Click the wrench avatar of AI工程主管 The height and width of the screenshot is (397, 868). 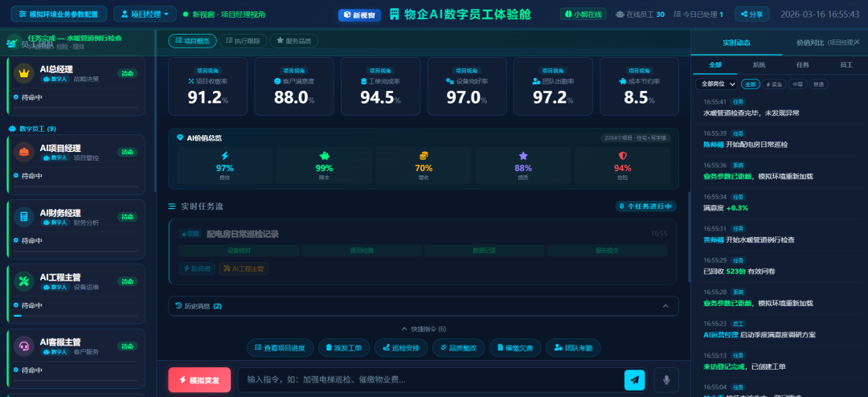pos(24,282)
